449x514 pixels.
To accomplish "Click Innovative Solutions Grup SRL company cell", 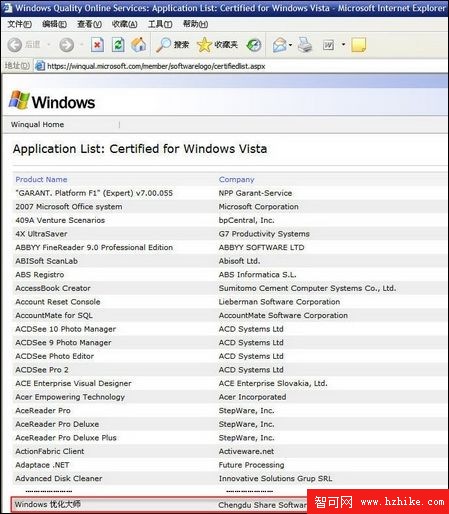I will coord(275,479).
